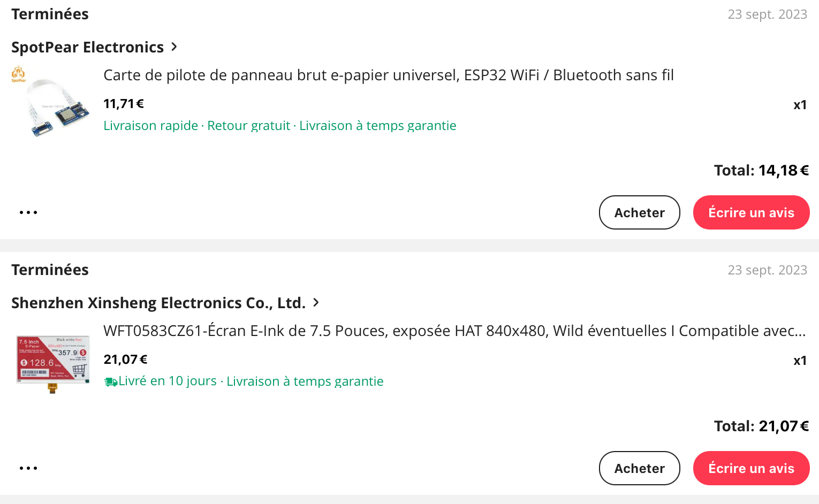819x504 pixels.
Task: Expand the SpotPear Electronics store chevron
Action: tap(174, 47)
